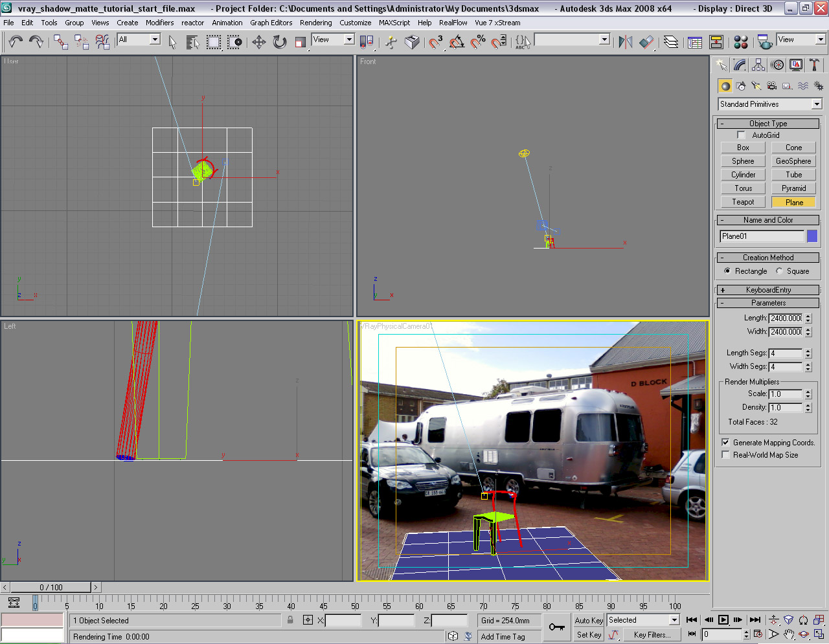This screenshot has height=644, width=829.
Task: Select the Helpers category icon
Action: (788, 85)
